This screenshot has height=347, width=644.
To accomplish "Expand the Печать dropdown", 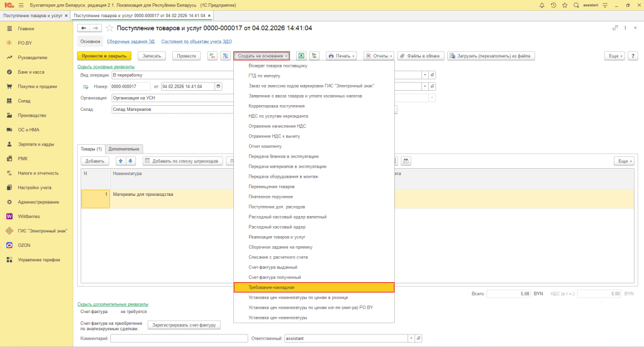I will [x=341, y=56].
